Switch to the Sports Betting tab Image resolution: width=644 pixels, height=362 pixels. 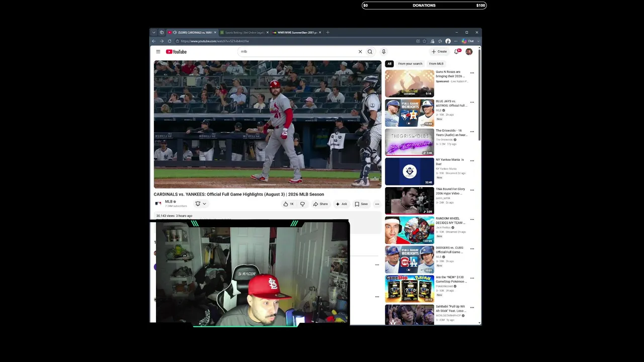click(x=244, y=33)
